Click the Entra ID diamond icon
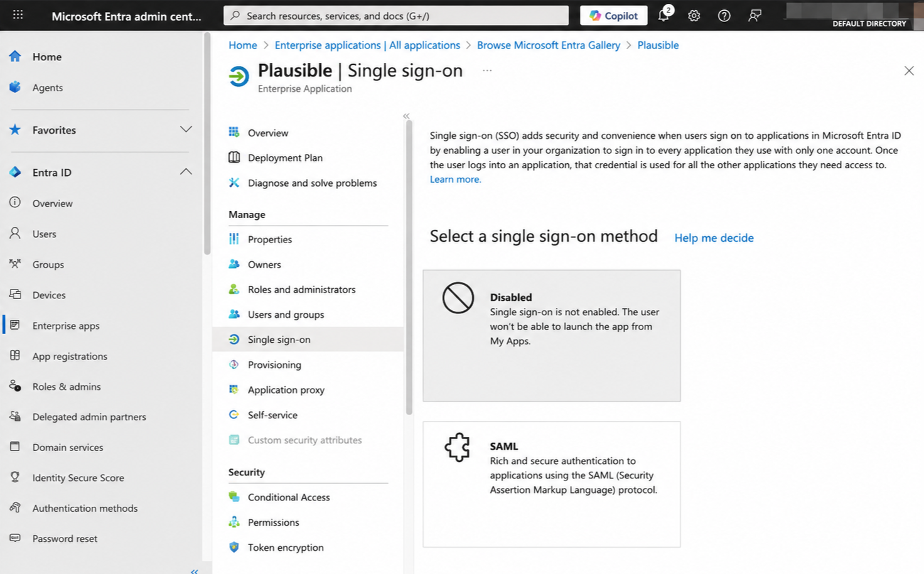The image size is (924, 574). point(15,171)
